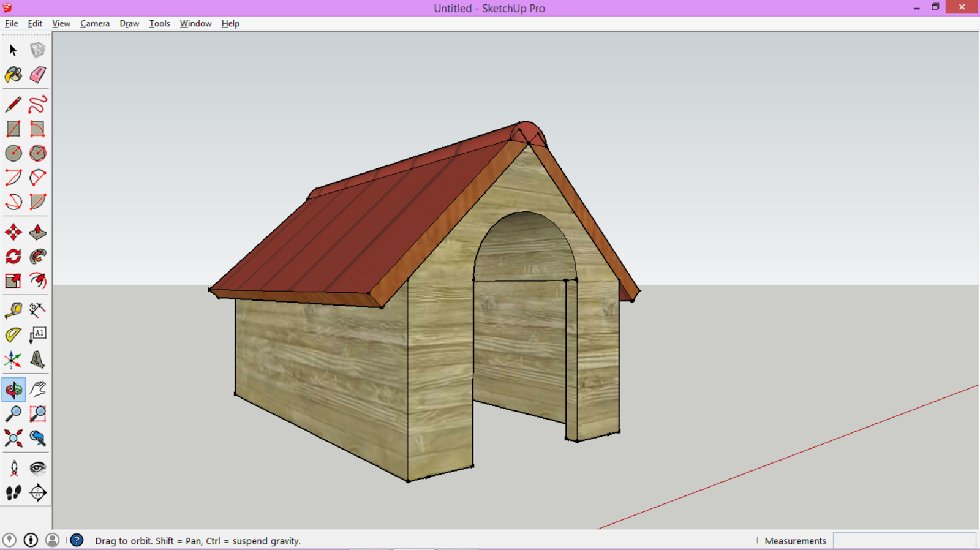Click the geo-location status bar icon

click(x=9, y=540)
